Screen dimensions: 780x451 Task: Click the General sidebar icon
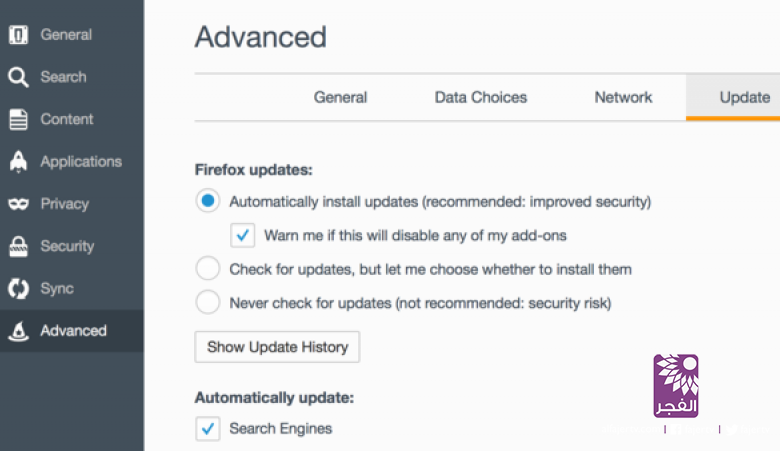(17, 35)
